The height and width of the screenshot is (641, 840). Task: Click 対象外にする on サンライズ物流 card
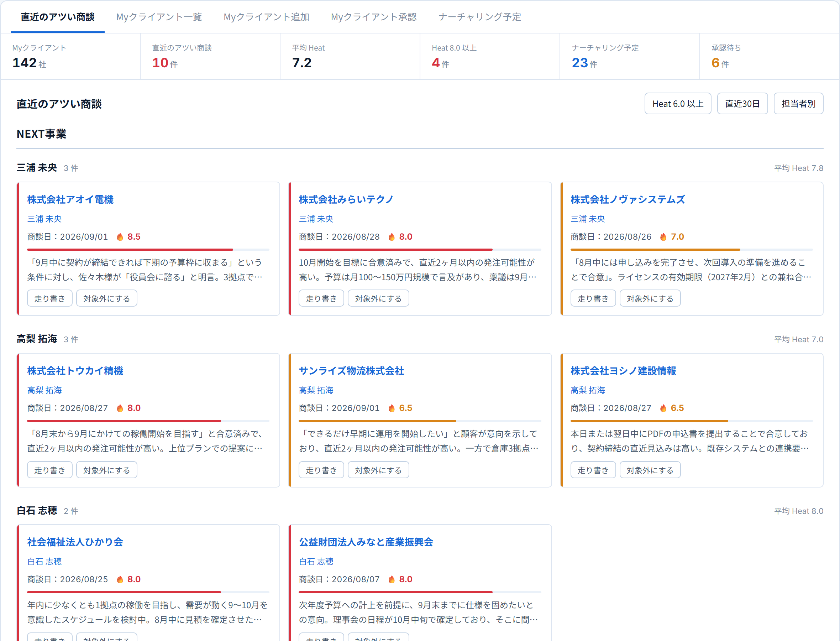pyautogui.click(x=378, y=470)
